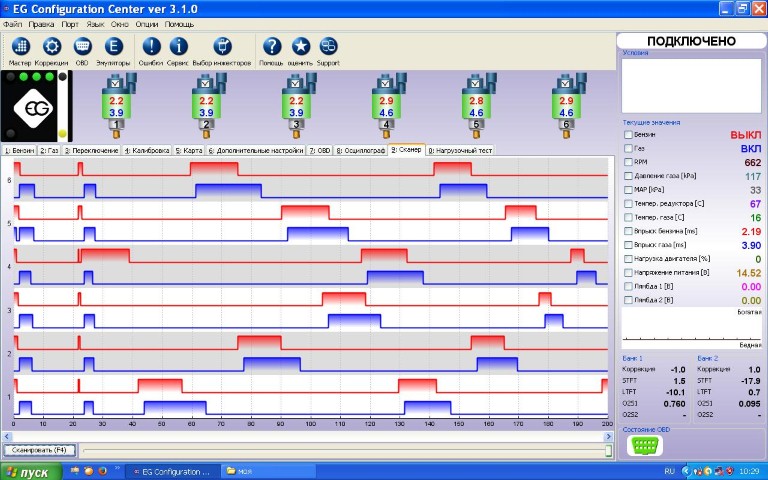This screenshot has width=768, height=480.
Task: Click the green OBD connector status icon
Action: coord(638,445)
